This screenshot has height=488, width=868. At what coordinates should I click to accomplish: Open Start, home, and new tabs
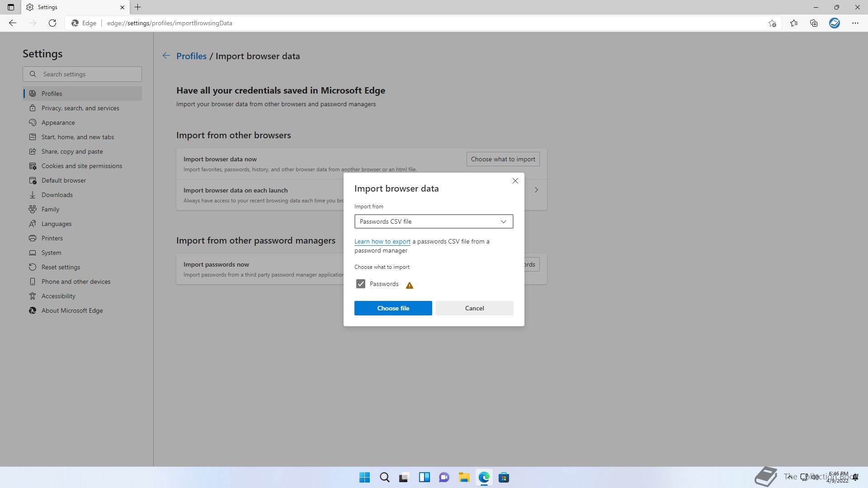tap(82, 137)
